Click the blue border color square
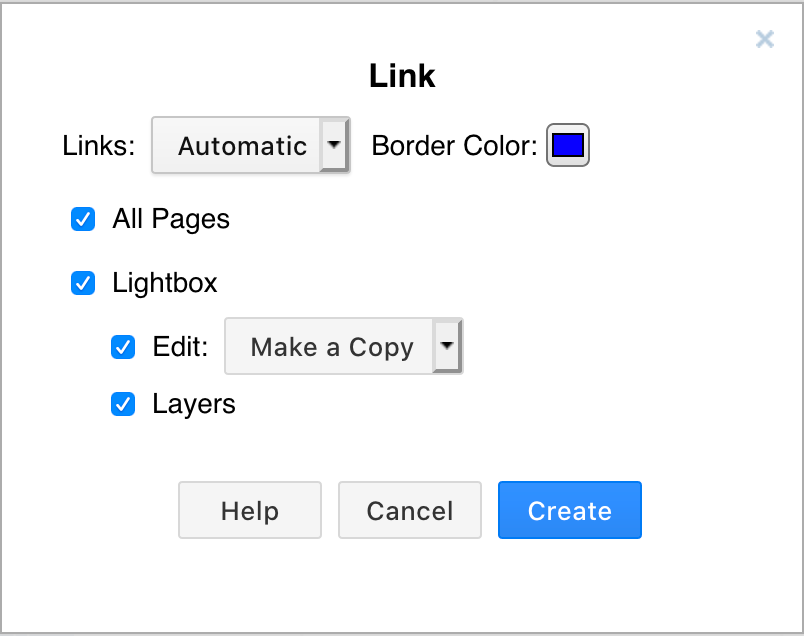Image resolution: width=804 pixels, height=636 pixels. click(567, 145)
